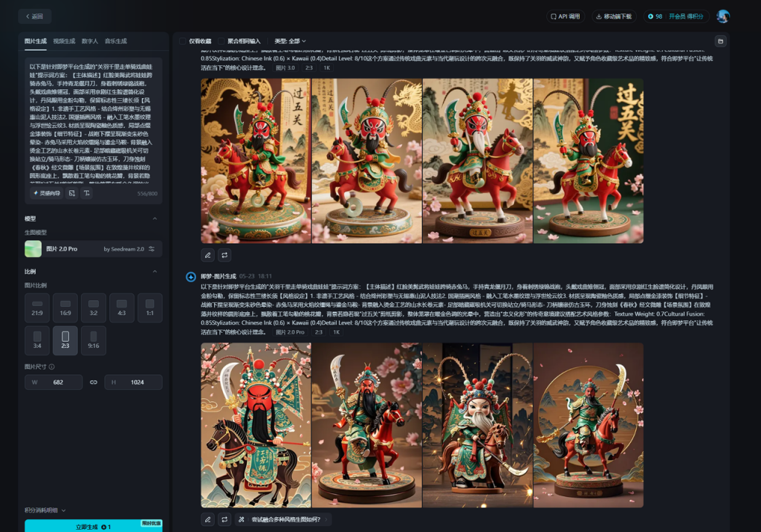Click edit pencil icon under 图片 3.0 results

pyautogui.click(x=208, y=255)
